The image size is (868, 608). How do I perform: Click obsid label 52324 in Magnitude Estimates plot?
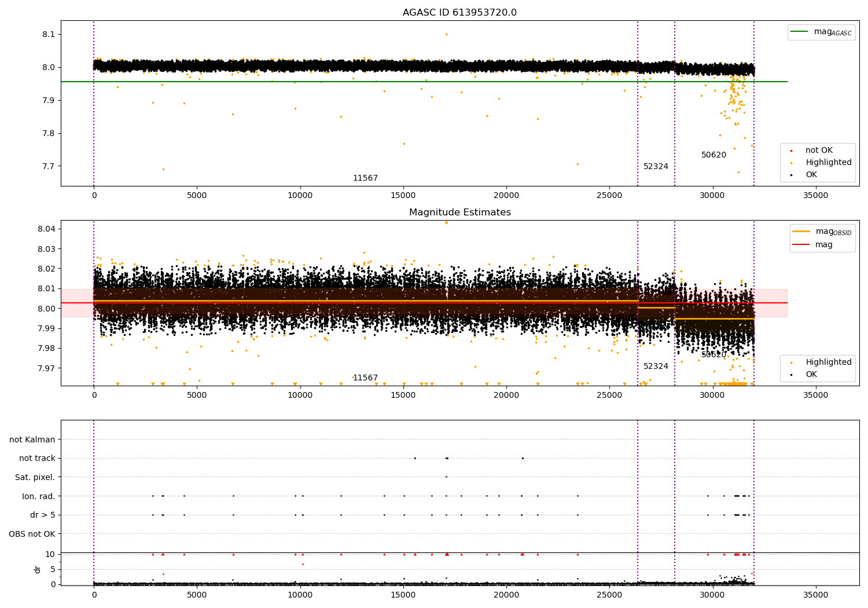[656, 367]
